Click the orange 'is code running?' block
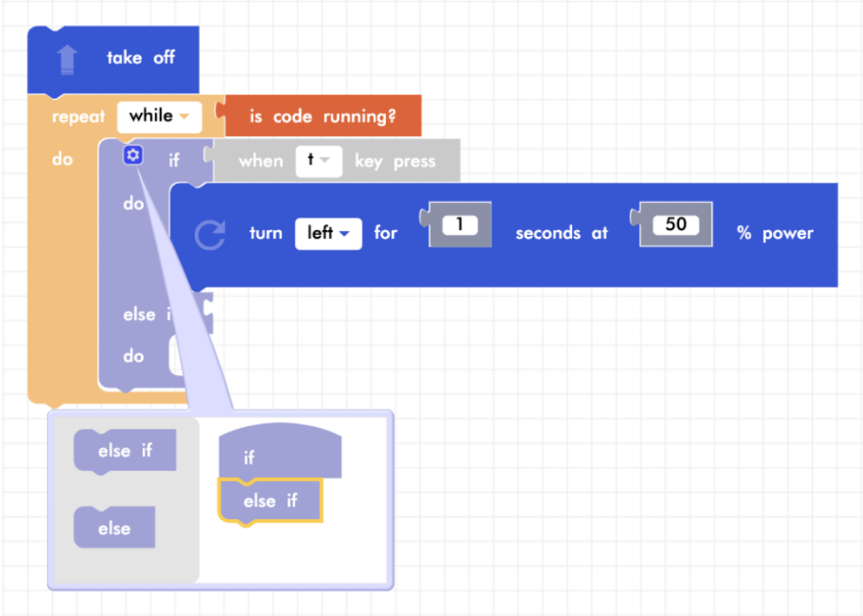The height and width of the screenshot is (616, 863). click(323, 116)
